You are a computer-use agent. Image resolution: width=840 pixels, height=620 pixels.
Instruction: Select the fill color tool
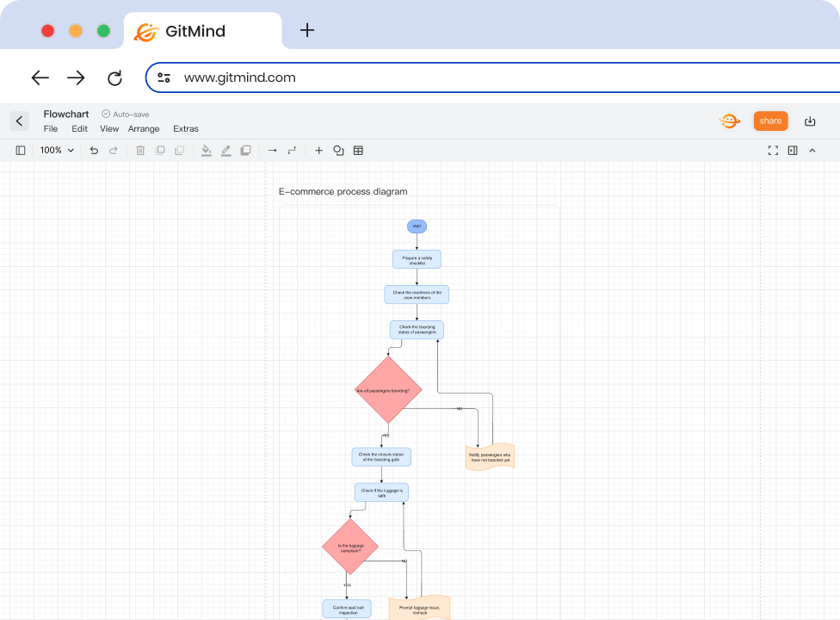click(x=206, y=150)
